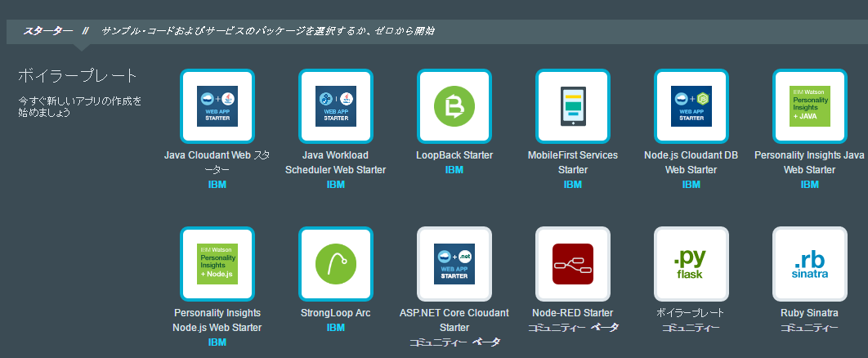Click the ボイラープレート label under flask icon
The image size is (868, 358).
pos(691,313)
